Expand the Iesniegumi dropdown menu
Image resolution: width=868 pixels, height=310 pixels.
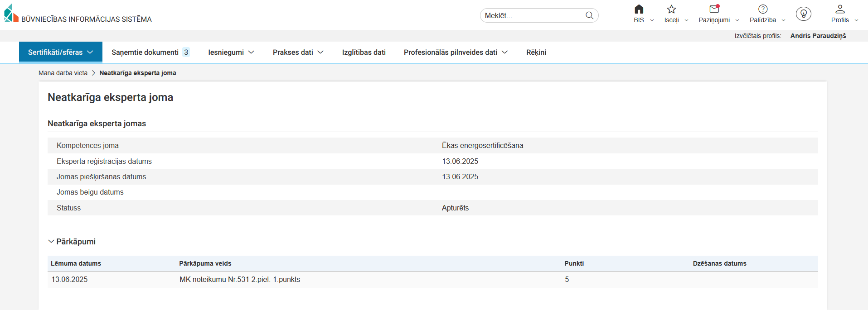coord(231,52)
